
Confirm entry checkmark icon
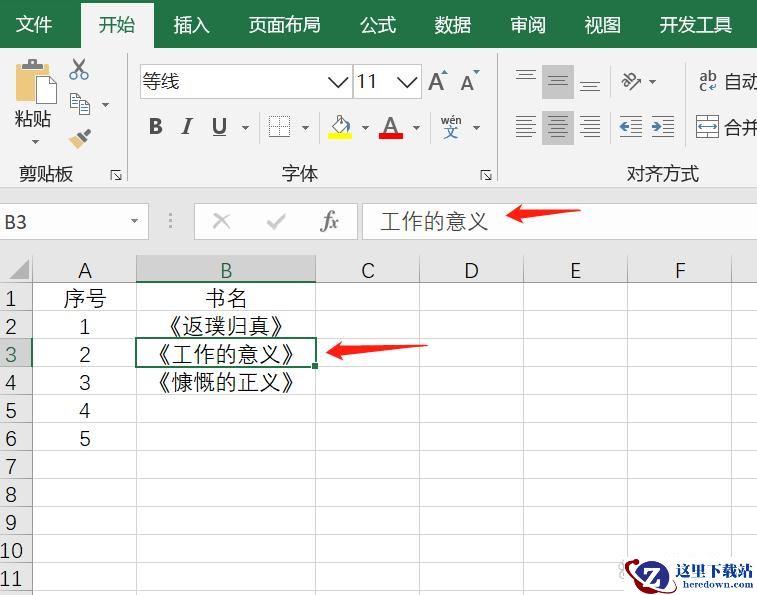(x=276, y=222)
